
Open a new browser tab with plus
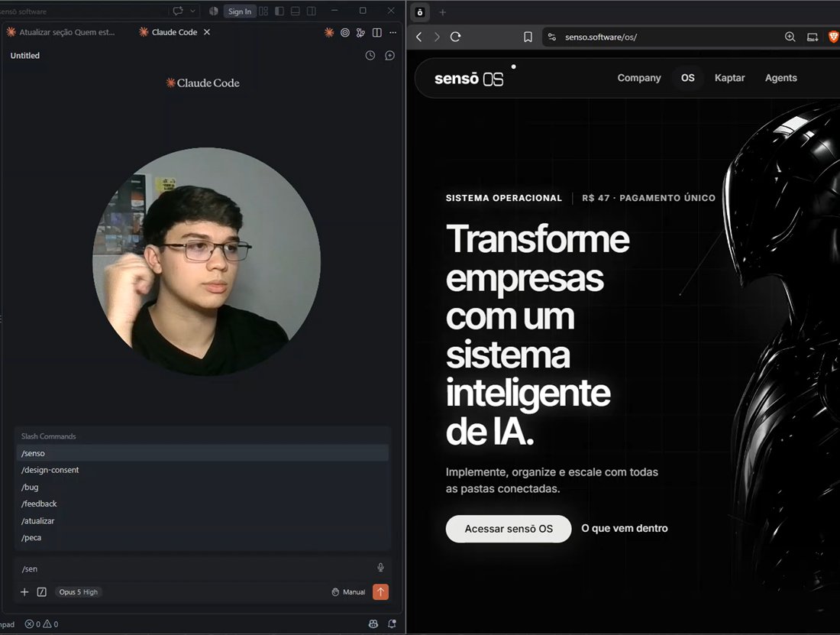(442, 11)
